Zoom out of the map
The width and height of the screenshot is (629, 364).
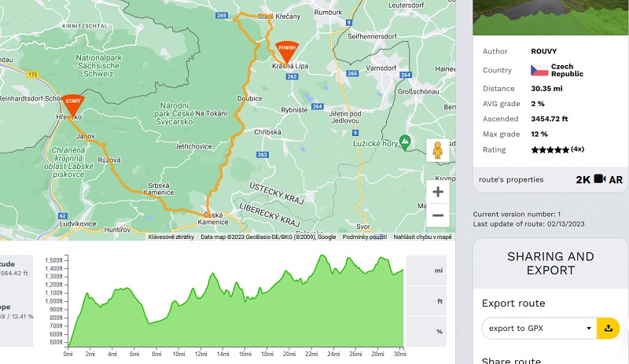pos(438,215)
